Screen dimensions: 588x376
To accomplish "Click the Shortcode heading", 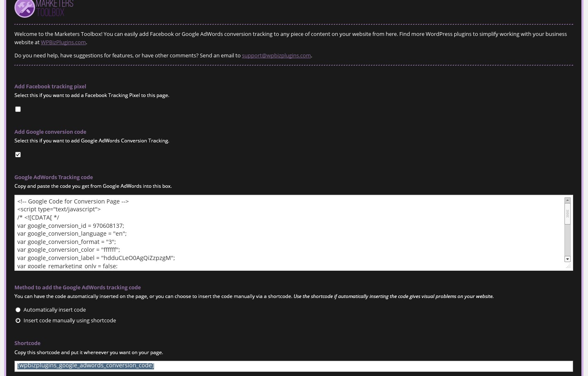I will [27, 343].
